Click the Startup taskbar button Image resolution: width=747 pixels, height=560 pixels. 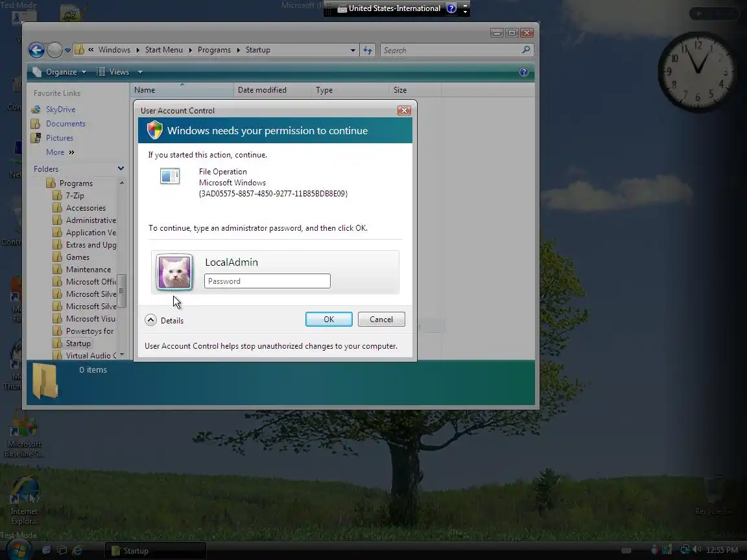pos(156,551)
